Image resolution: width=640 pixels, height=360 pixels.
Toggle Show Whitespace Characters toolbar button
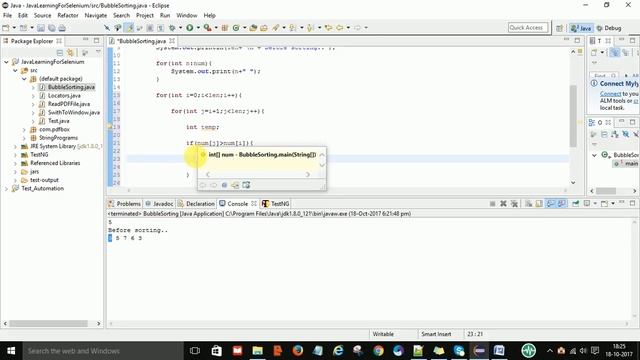(160, 28)
